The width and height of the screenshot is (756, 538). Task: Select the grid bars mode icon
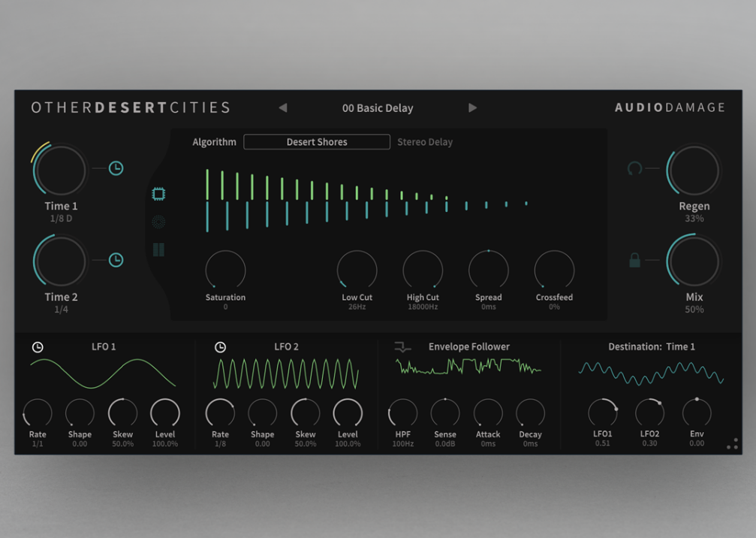pos(158,249)
